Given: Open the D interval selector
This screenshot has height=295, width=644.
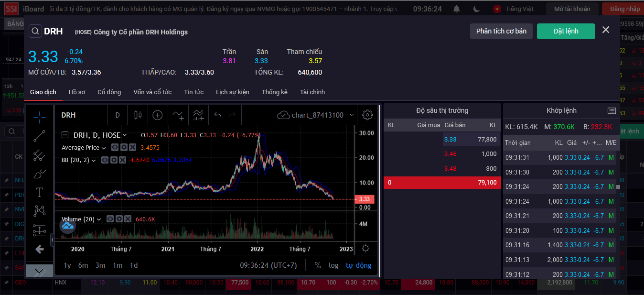Looking at the screenshot, I should pos(118,115).
